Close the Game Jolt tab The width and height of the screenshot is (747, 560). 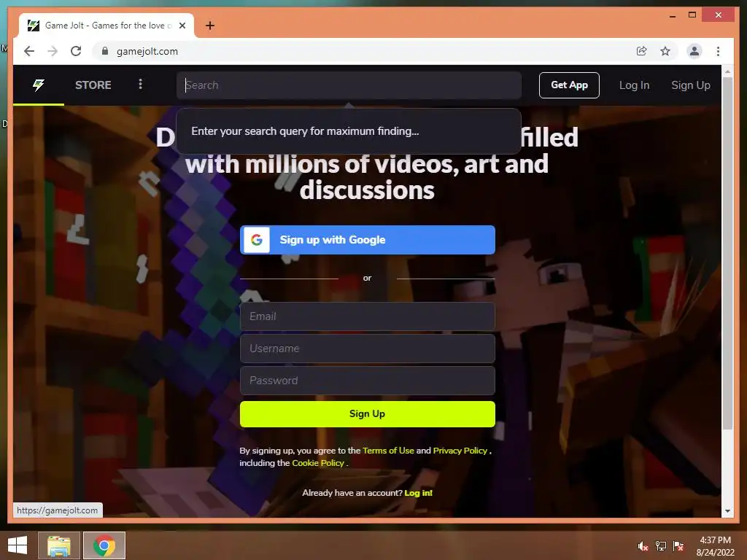(182, 26)
